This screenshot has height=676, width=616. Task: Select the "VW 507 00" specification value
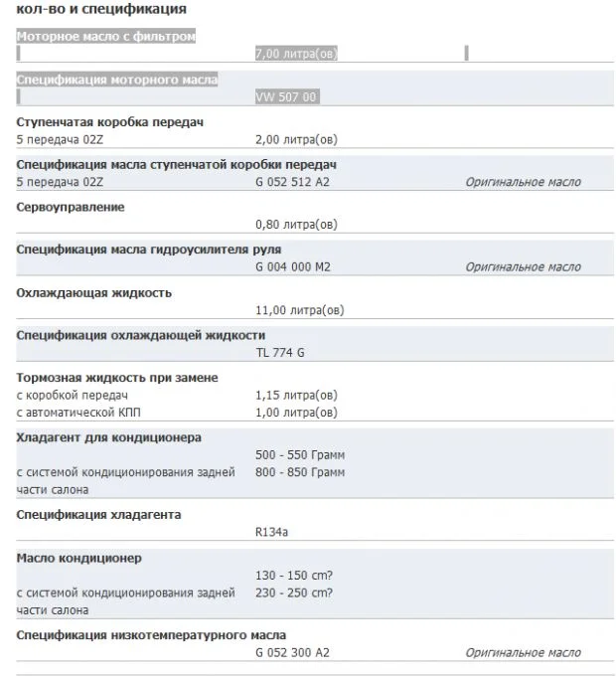(286, 97)
